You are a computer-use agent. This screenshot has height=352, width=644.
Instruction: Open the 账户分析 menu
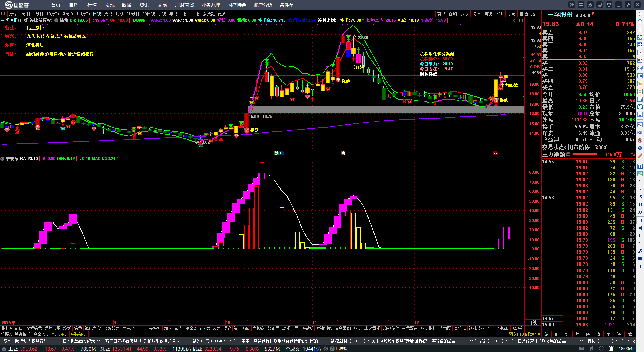coord(263,5)
